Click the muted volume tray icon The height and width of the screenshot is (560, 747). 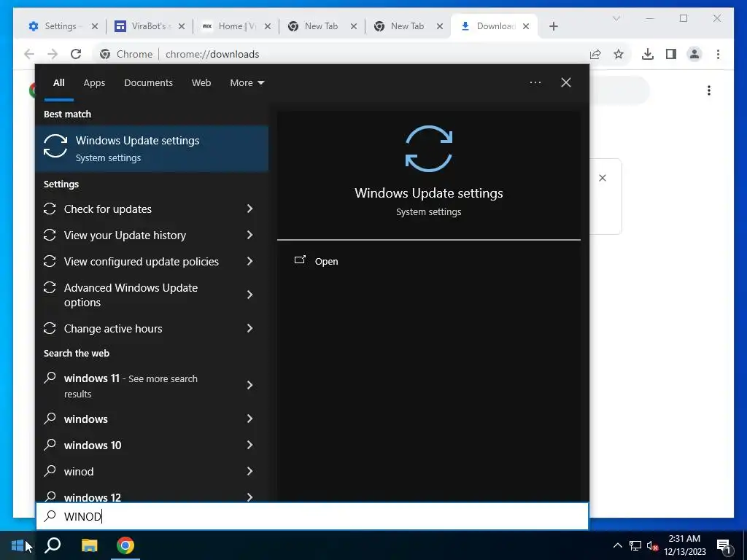[652, 545]
